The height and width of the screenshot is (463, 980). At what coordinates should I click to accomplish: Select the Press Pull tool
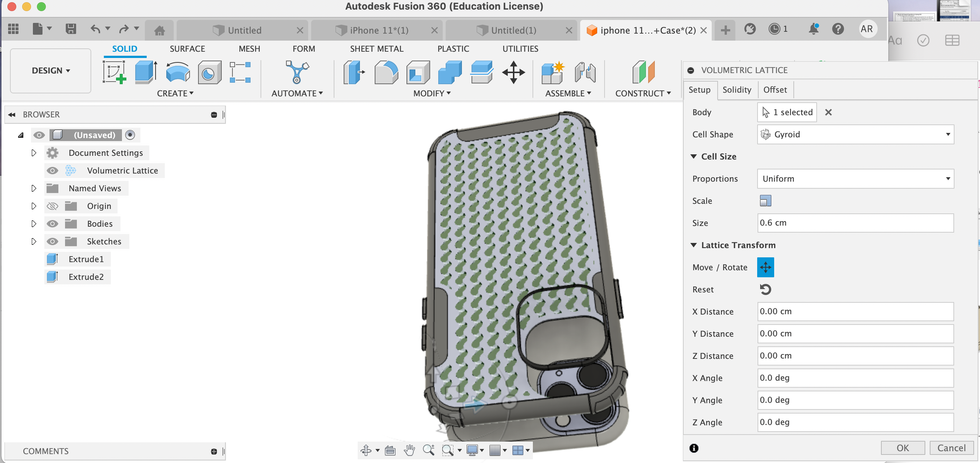tap(354, 72)
